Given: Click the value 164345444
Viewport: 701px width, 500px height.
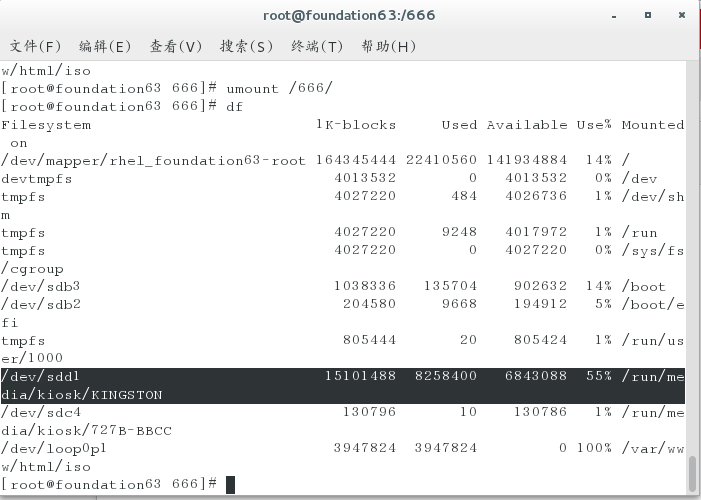Looking at the screenshot, I should click(x=356, y=160).
